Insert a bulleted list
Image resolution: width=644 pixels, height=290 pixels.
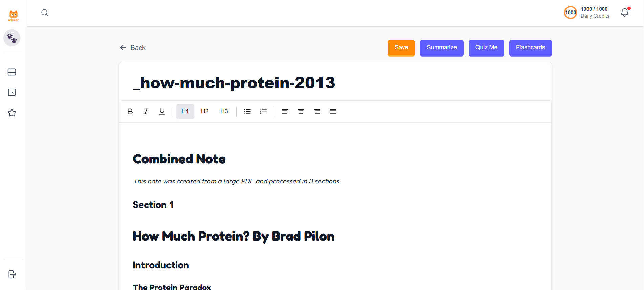pos(247,111)
